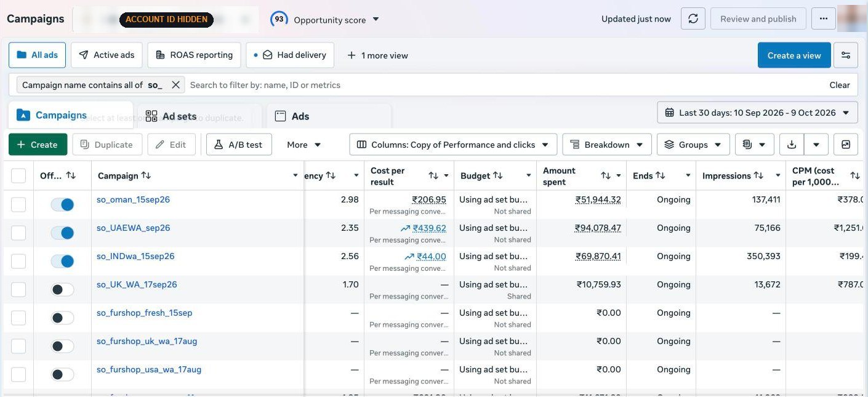Select the so_UAEWA_sep26 row checkbox

click(18, 233)
